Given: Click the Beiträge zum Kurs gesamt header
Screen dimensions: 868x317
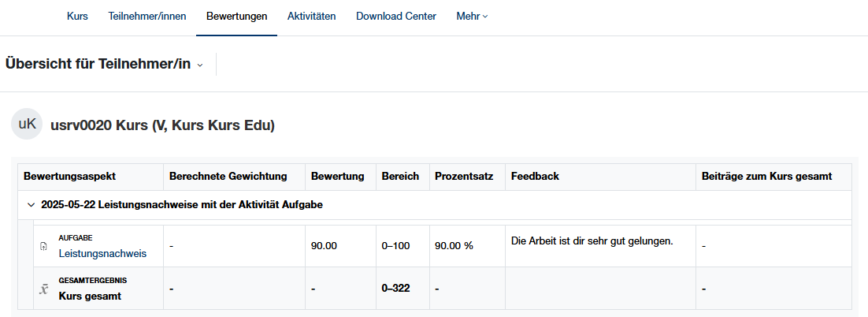Looking at the screenshot, I should (x=766, y=176).
